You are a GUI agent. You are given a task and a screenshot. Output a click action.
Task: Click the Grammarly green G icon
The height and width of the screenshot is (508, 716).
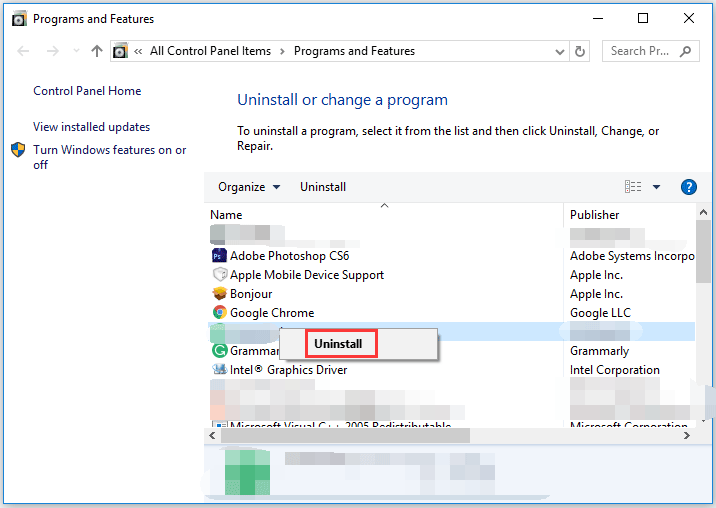(x=220, y=350)
